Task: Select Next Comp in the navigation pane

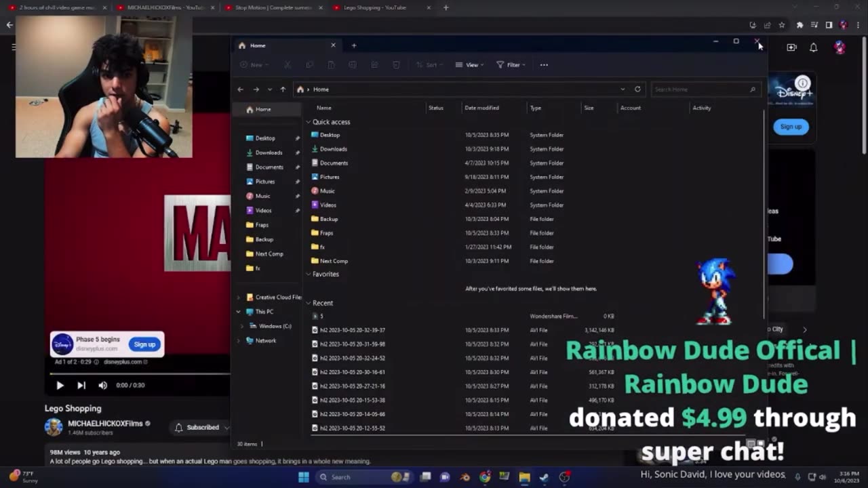Action: [x=269, y=253]
